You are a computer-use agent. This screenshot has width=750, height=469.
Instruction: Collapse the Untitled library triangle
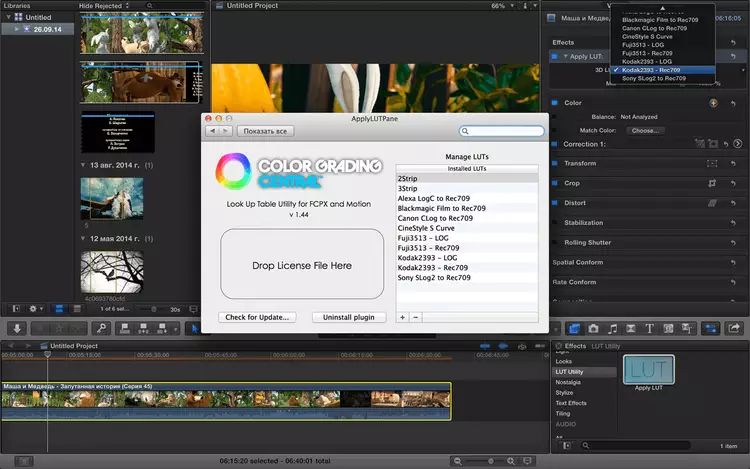8,17
